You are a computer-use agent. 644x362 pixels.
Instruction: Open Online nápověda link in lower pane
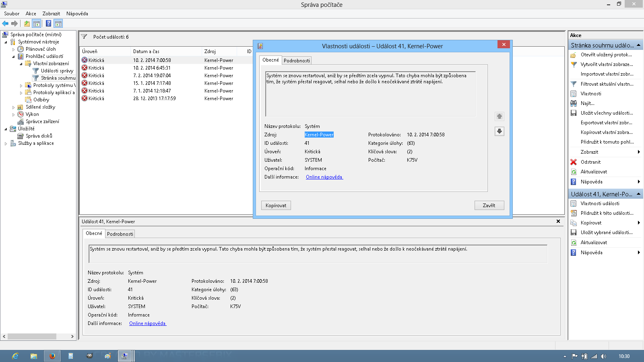coord(147,323)
